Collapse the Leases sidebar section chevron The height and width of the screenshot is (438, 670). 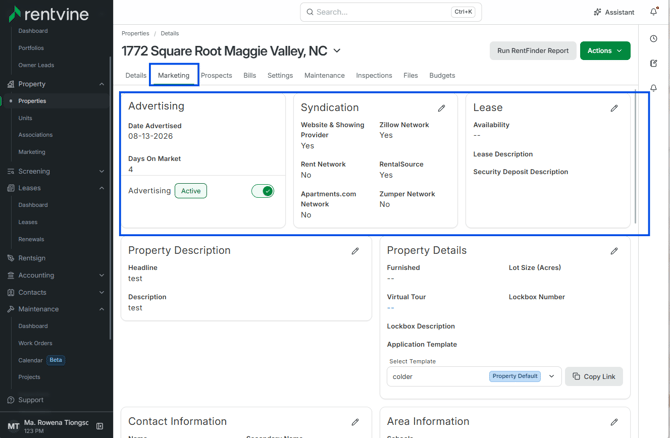click(x=102, y=188)
